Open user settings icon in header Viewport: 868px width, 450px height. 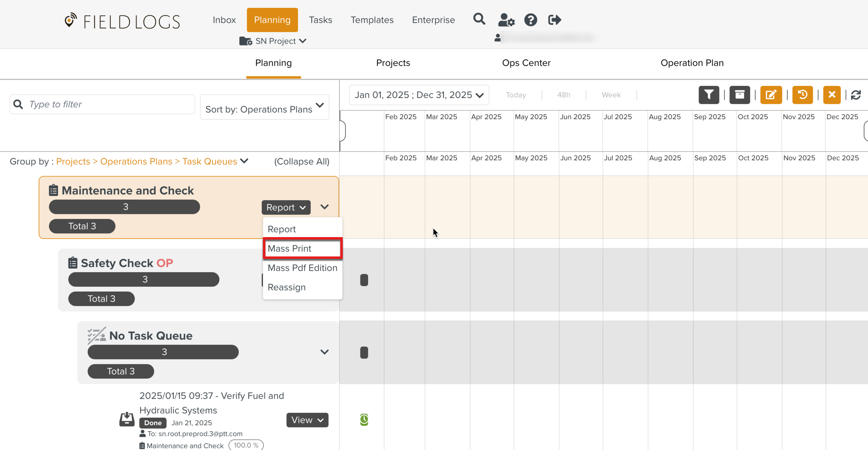tap(506, 20)
